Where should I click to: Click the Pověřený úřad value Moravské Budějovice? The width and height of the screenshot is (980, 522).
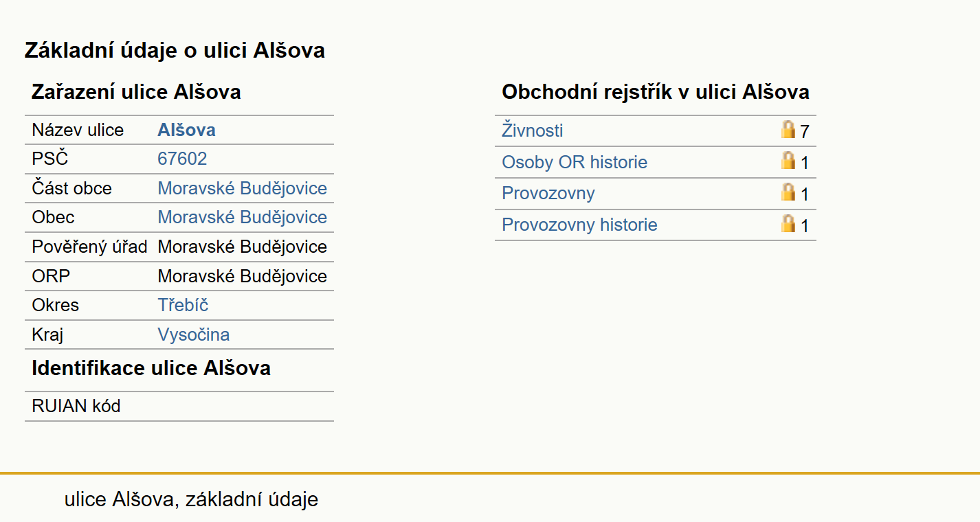point(243,247)
